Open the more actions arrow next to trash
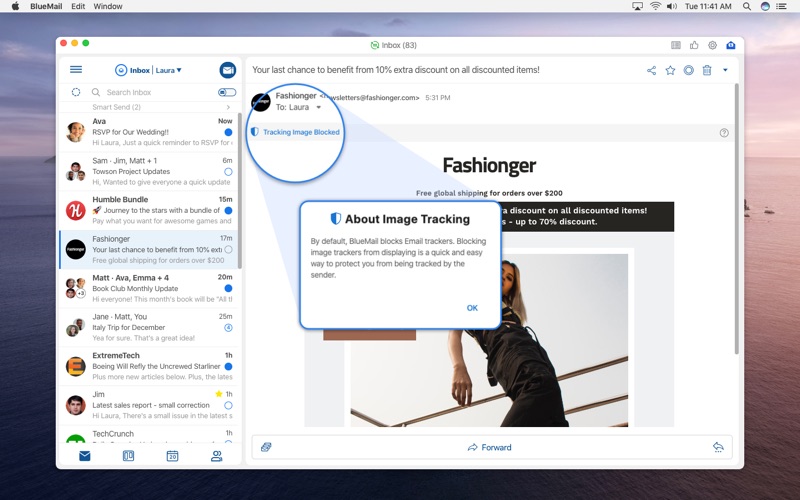This screenshot has width=800, height=500. pos(725,70)
